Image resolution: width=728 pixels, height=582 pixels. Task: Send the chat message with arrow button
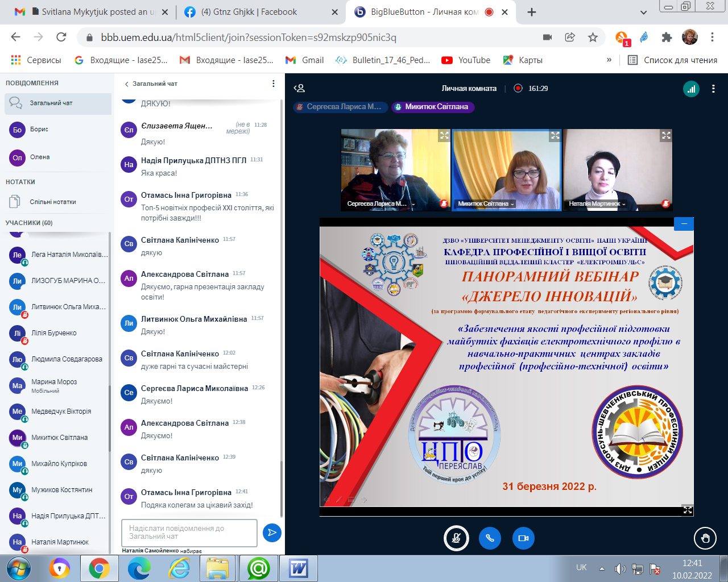pyautogui.click(x=272, y=533)
